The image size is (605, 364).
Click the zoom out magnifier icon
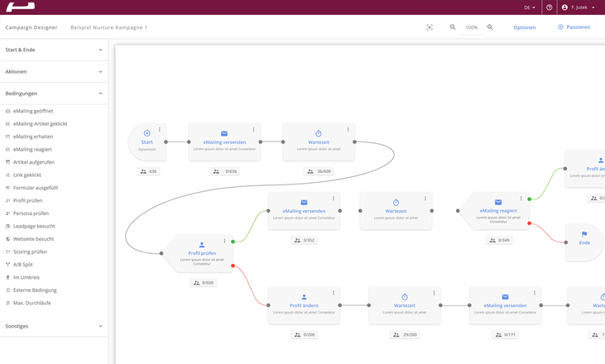click(453, 27)
